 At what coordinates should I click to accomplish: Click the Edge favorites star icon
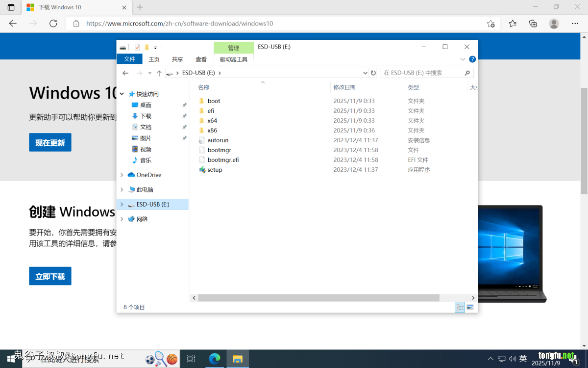click(513, 23)
